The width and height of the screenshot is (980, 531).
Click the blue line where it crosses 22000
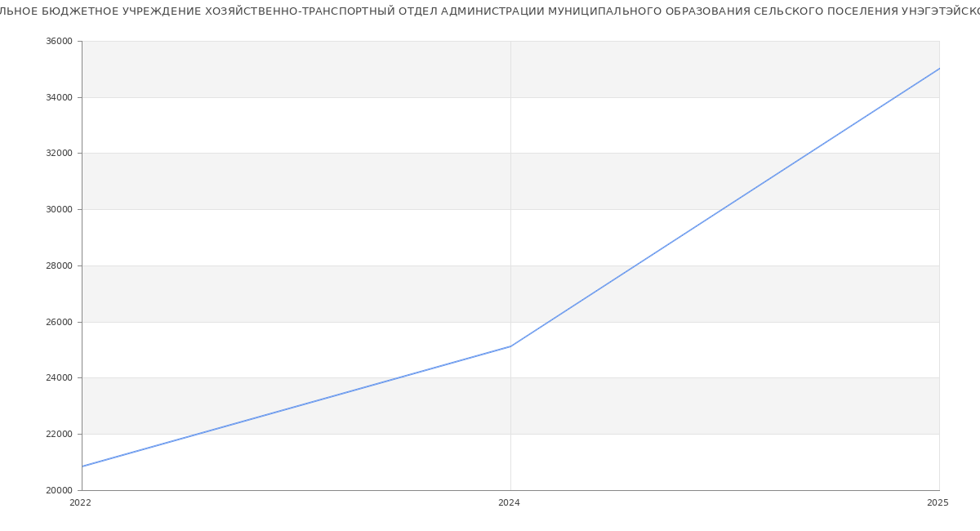(198, 434)
